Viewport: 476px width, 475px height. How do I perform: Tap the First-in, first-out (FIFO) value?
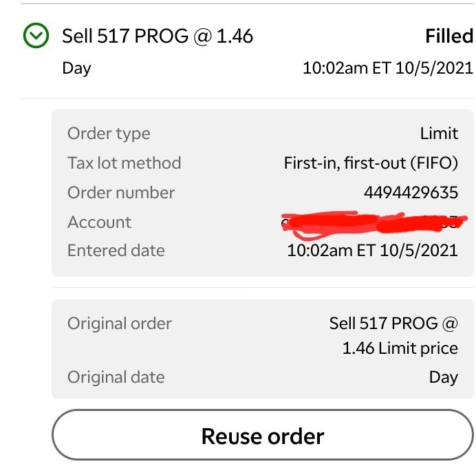371,163
